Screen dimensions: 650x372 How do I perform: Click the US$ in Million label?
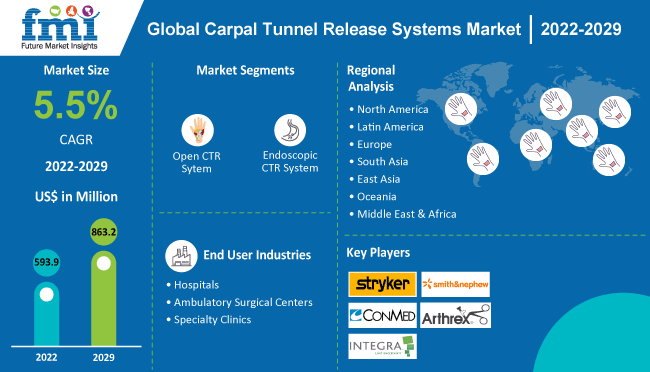76,197
